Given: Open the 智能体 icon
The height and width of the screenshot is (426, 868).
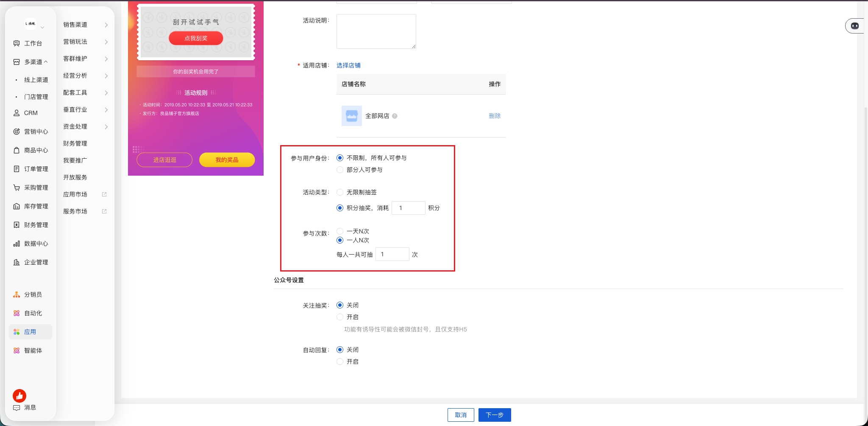Looking at the screenshot, I should pyautogui.click(x=17, y=350).
